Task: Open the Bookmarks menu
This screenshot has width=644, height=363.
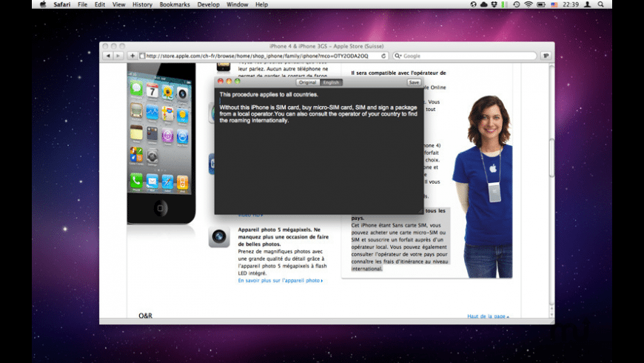Action: tap(175, 4)
